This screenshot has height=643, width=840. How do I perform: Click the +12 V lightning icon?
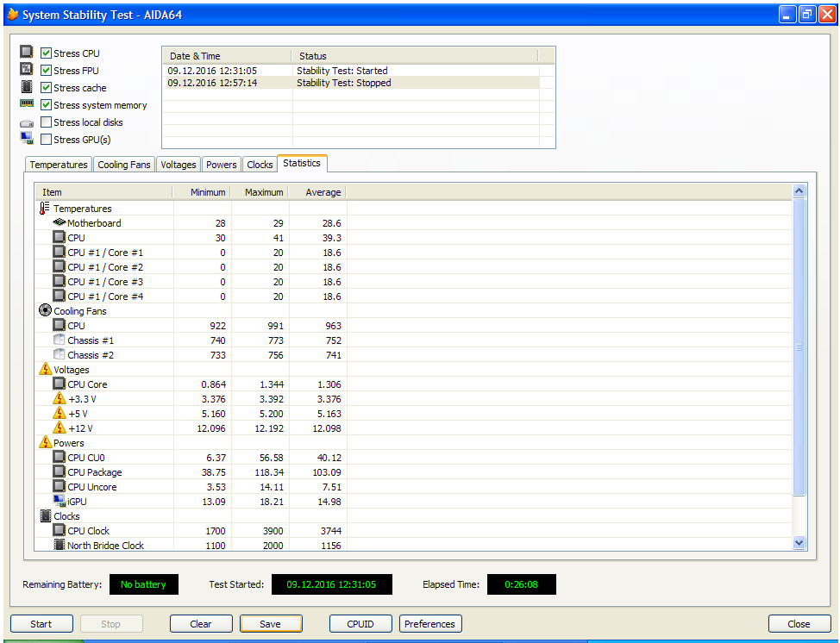(x=59, y=428)
